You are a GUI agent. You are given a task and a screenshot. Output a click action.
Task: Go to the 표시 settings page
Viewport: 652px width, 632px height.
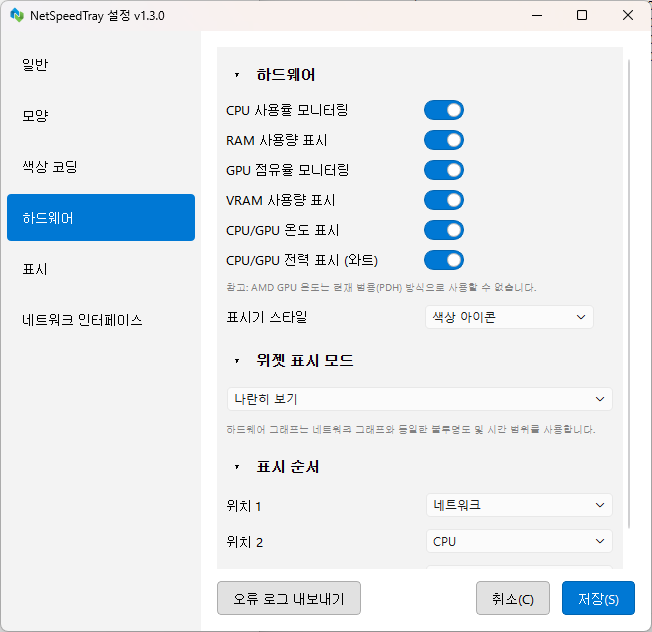101,269
